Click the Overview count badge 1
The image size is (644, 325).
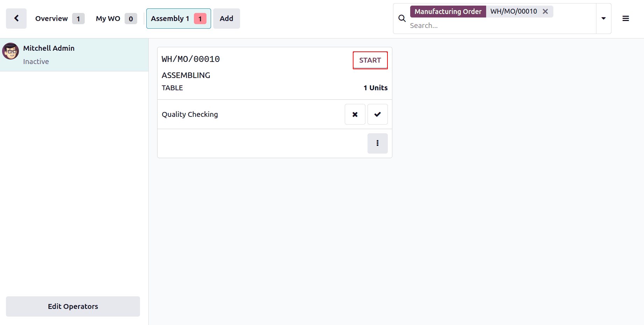click(x=78, y=19)
